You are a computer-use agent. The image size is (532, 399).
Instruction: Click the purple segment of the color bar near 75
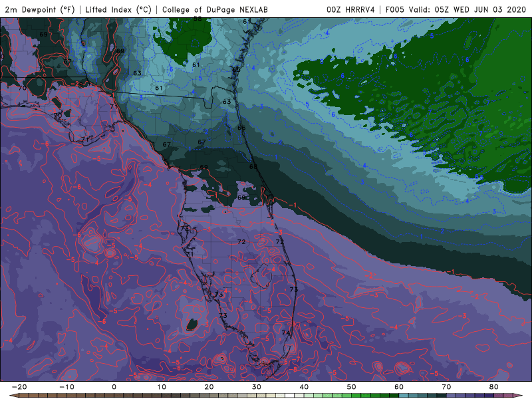tap(470, 396)
